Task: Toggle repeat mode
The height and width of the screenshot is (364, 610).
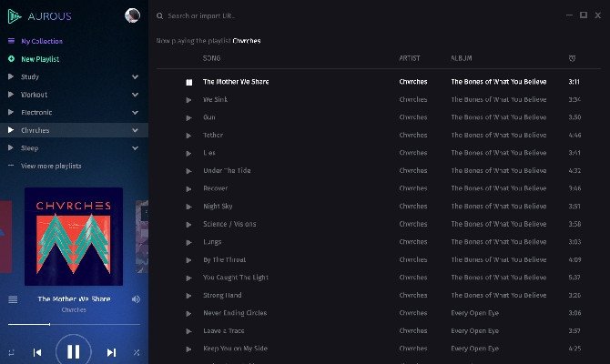Action: (11, 353)
